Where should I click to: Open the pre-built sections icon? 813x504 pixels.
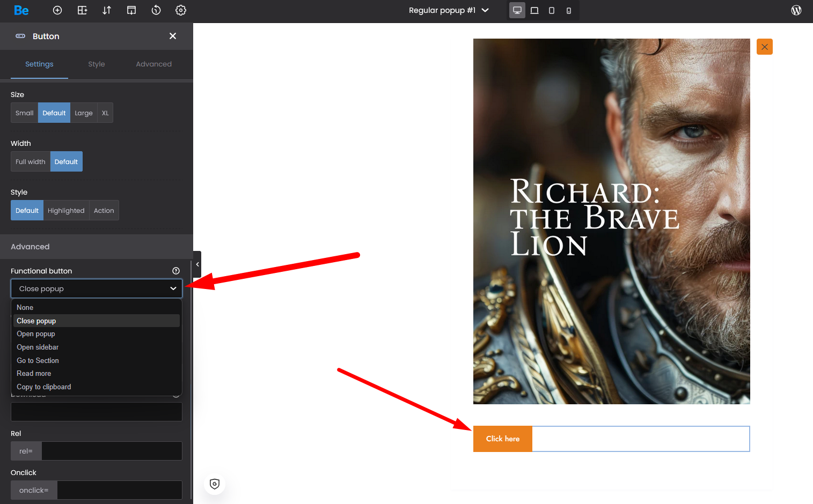[131, 10]
